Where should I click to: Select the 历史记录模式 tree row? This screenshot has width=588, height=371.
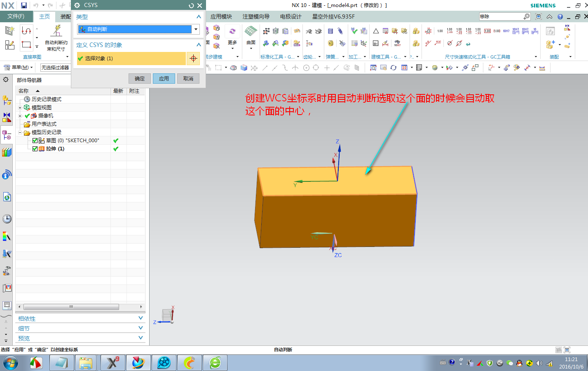46,99
